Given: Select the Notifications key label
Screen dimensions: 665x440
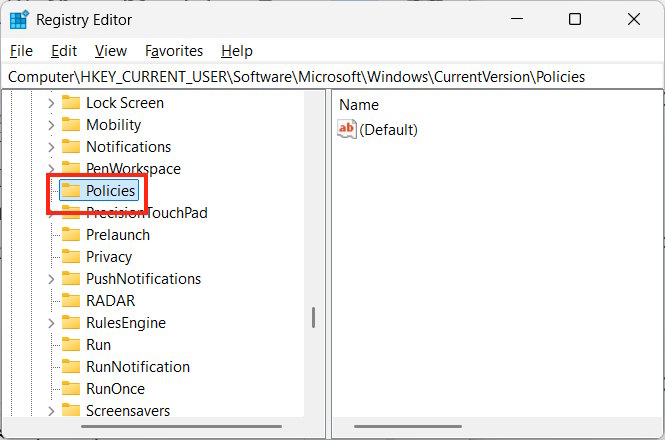Looking at the screenshot, I should (129, 147).
